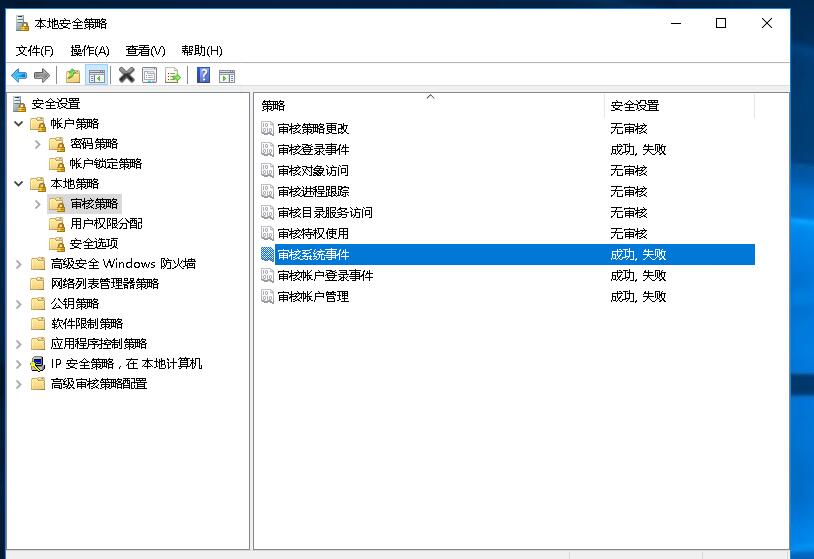The height and width of the screenshot is (559, 814).
Task: Click 无审核 value for 审核对象访问
Action: click(x=629, y=170)
